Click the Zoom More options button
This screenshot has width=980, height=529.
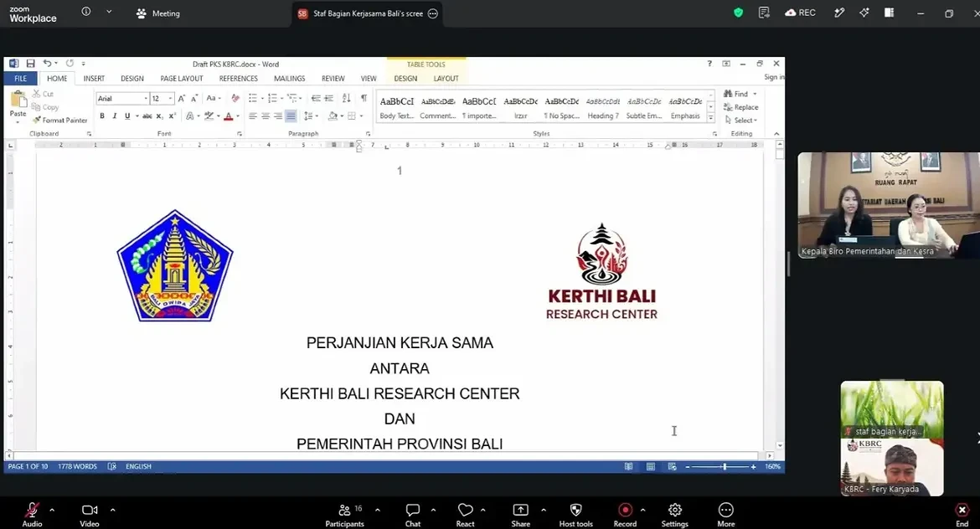[x=725, y=516]
